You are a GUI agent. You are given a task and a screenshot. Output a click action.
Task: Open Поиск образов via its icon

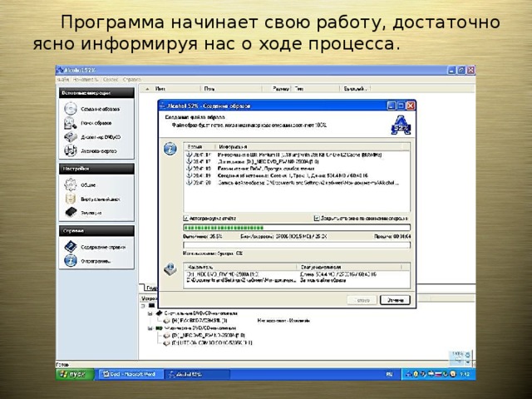[70, 123]
